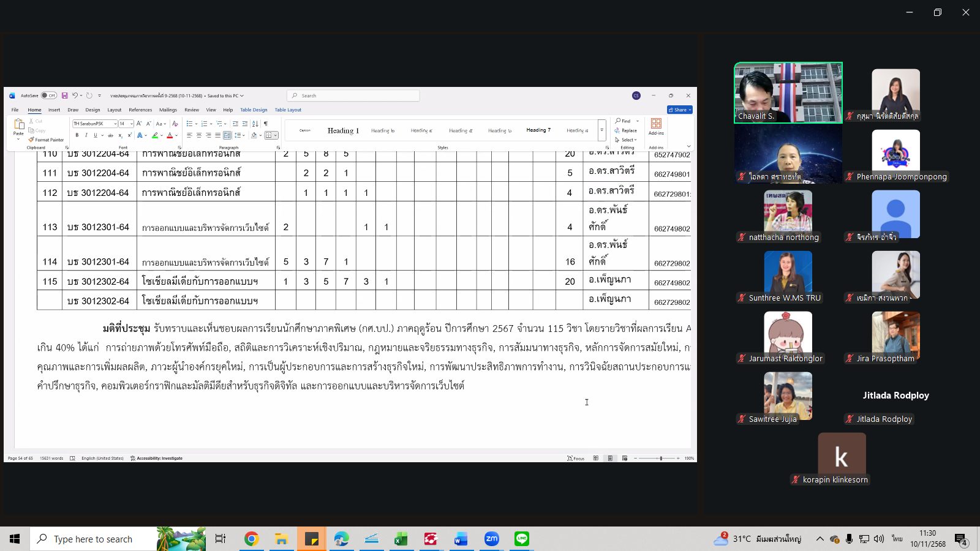Click the Strikethrough icon
Image resolution: width=980 pixels, height=551 pixels.
(110, 135)
